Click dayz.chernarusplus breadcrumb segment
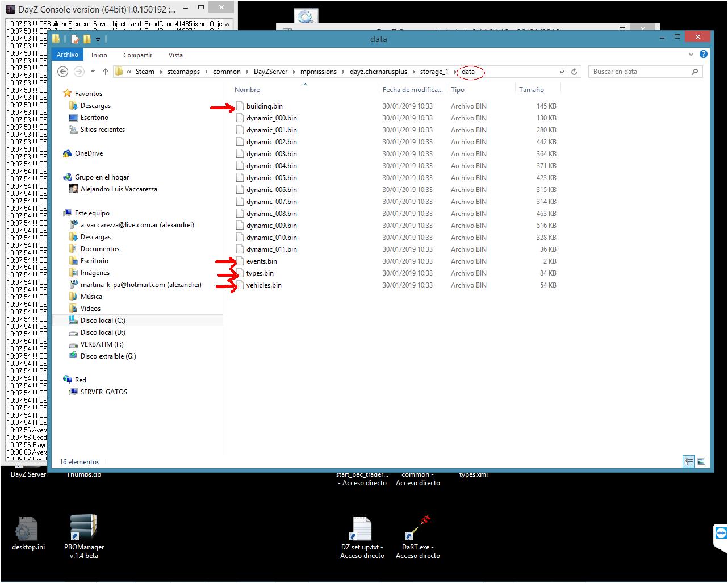This screenshot has height=583, width=728. coord(379,72)
